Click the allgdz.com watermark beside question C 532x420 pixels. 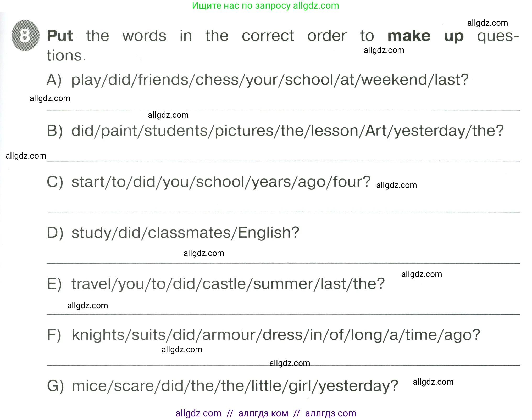[396, 185]
